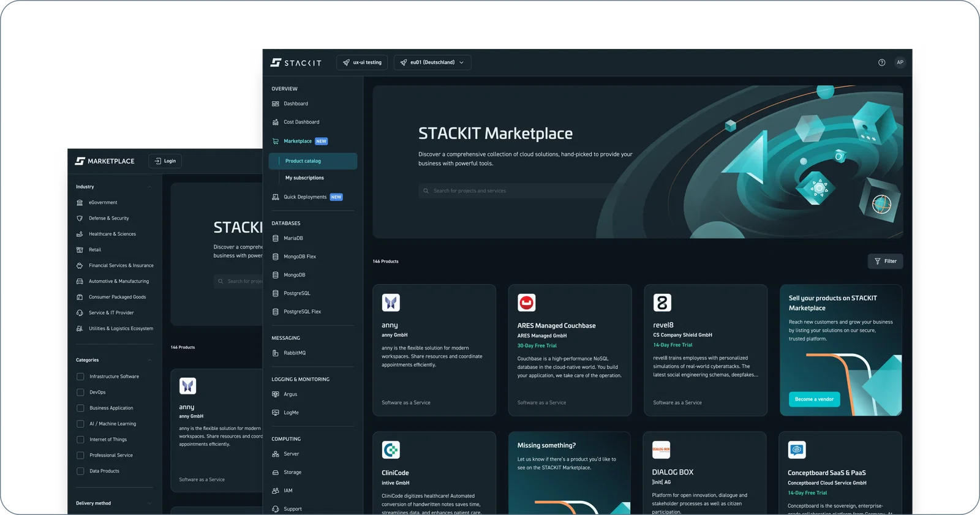Click the Marketplace cart icon
Screen dimensions: 980x515
tap(276, 141)
